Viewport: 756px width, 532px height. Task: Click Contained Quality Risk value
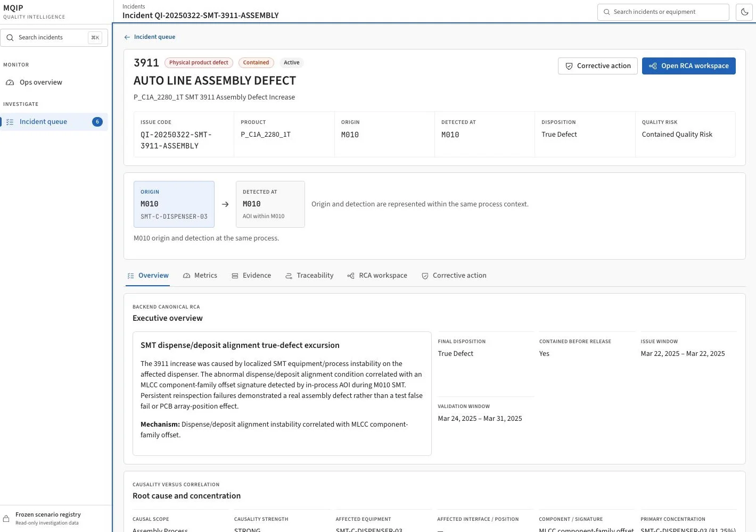pos(677,135)
